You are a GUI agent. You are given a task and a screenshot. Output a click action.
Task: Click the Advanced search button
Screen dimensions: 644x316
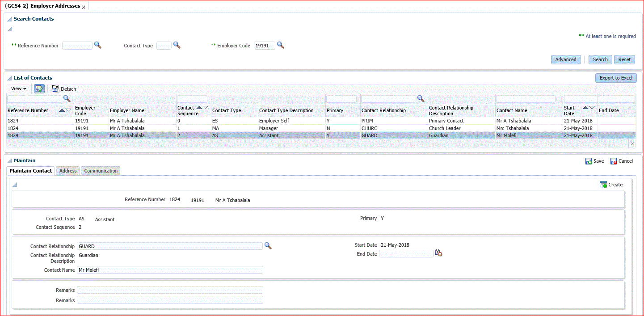(x=565, y=59)
